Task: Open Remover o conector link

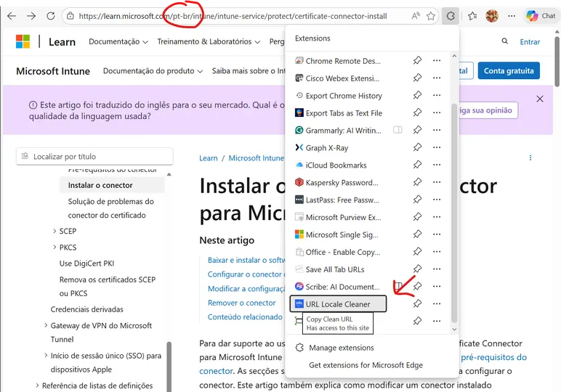Action: [x=241, y=303]
